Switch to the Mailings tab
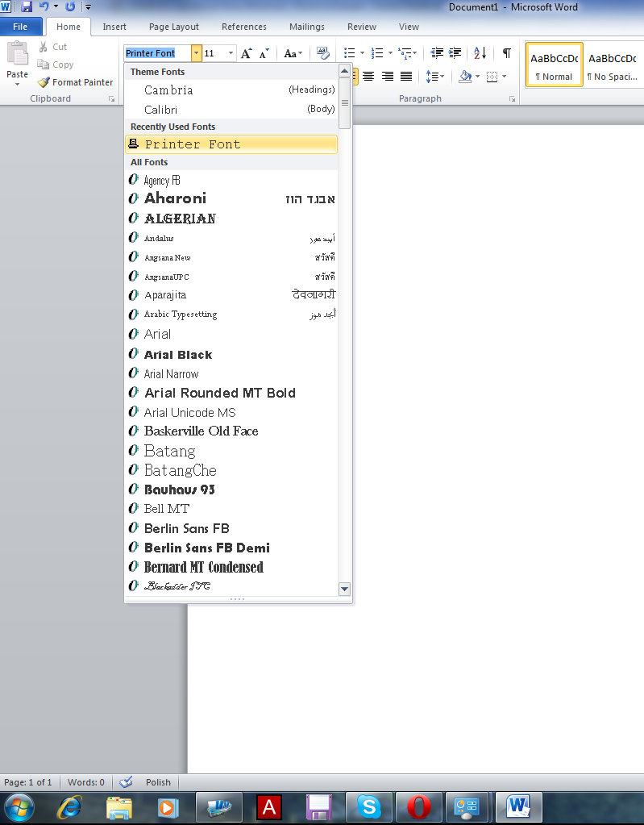Viewport: 644px width, 825px height. (x=307, y=27)
